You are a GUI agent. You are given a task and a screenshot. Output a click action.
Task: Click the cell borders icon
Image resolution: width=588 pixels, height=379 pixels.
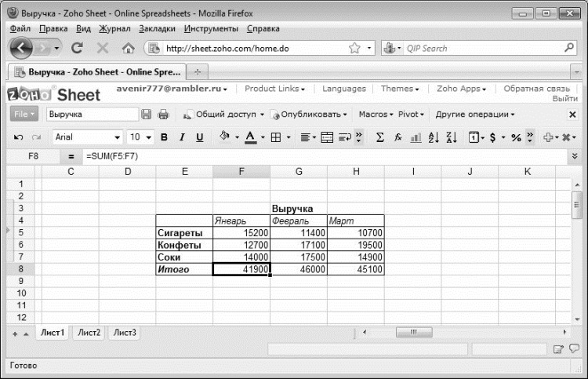pyautogui.click(x=276, y=137)
